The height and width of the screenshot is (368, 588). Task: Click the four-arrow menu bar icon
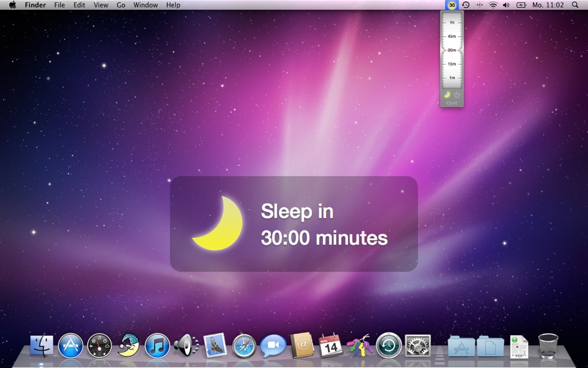(x=480, y=5)
